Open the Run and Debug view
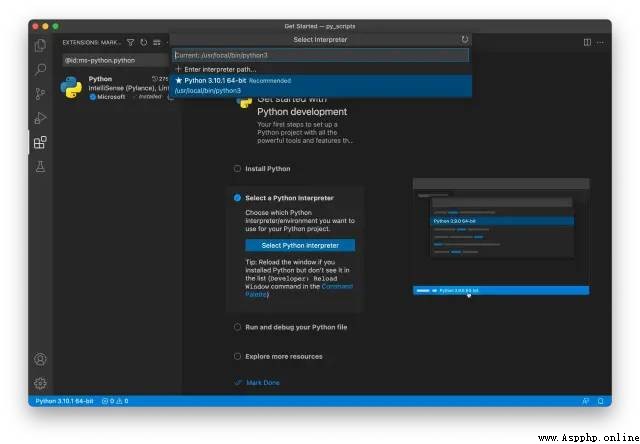This screenshot has height=444, width=640. [x=40, y=118]
